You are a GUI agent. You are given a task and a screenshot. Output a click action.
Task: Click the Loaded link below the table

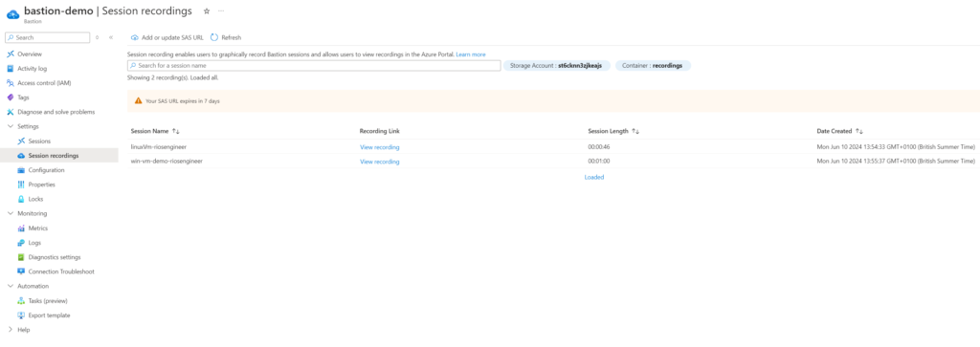(x=593, y=177)
